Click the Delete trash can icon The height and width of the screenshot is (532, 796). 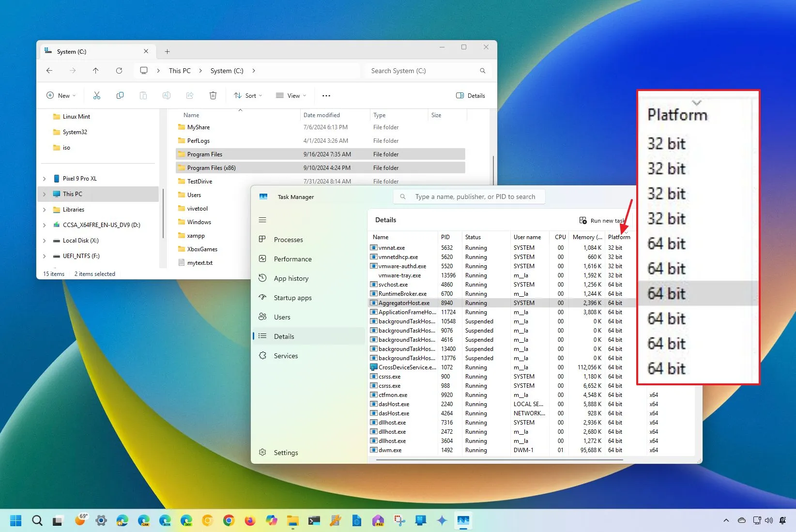click(213, 95)
